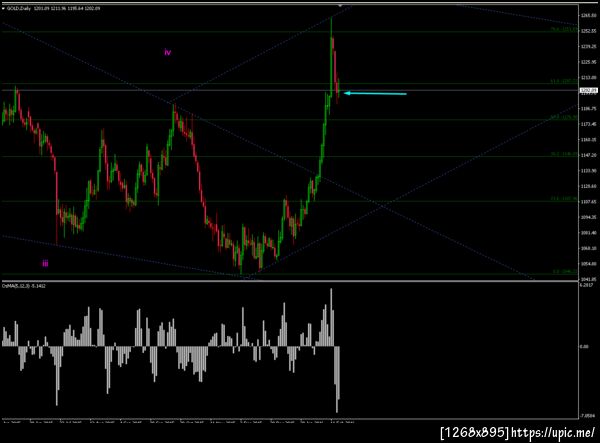Click the 1173.45 price scale value
Image resolution: width=600 pixels, height=443 pixels.
589,124
